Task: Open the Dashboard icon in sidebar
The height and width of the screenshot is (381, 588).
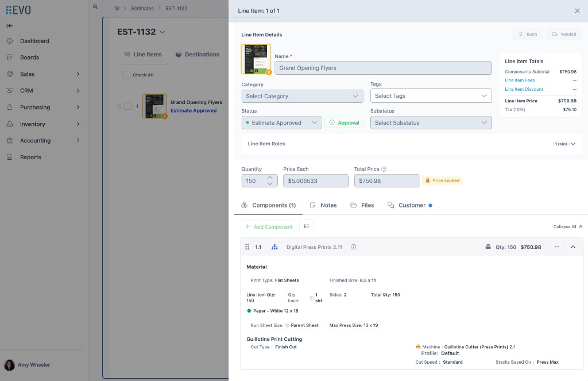Action: [10, 41]
